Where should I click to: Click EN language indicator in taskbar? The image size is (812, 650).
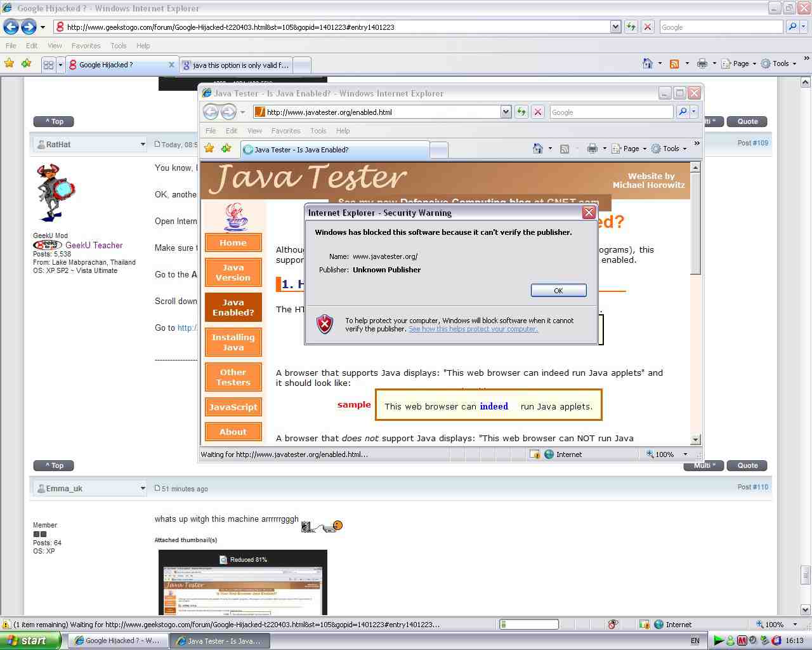click(695, 640)
